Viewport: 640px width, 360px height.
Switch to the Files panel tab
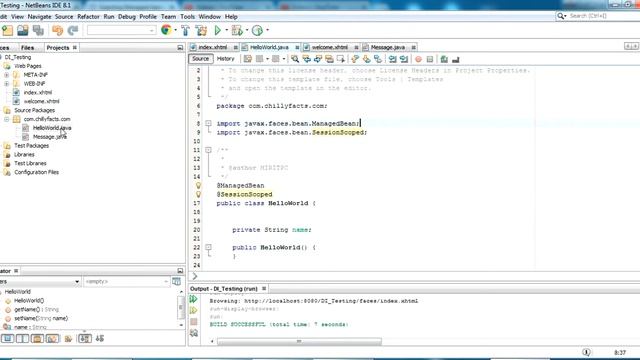point(27,48)
